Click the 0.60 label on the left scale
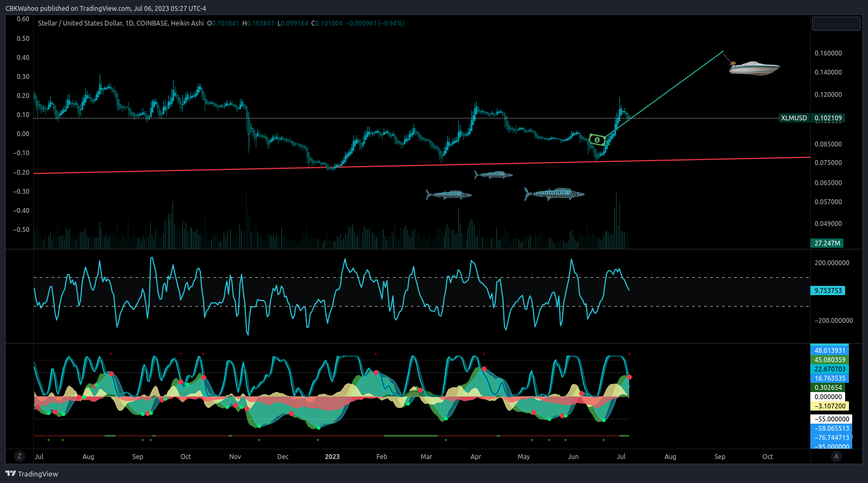This screenshot has width=868, height=483. point(23,19)
